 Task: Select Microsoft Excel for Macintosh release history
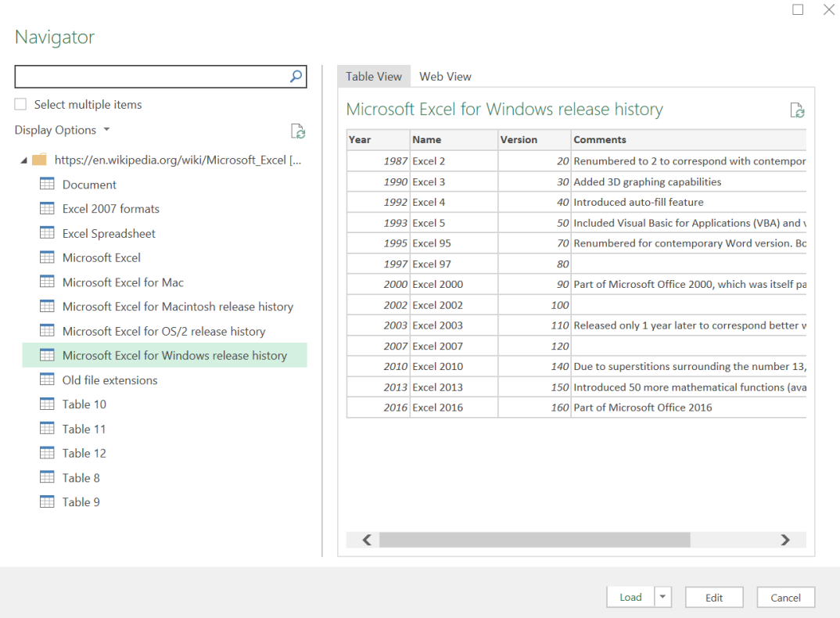pos(178,307)
